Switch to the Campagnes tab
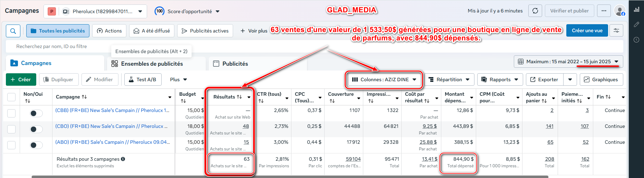Image resolution: width=644 pixels, height=178 pixels. (55, 63)
